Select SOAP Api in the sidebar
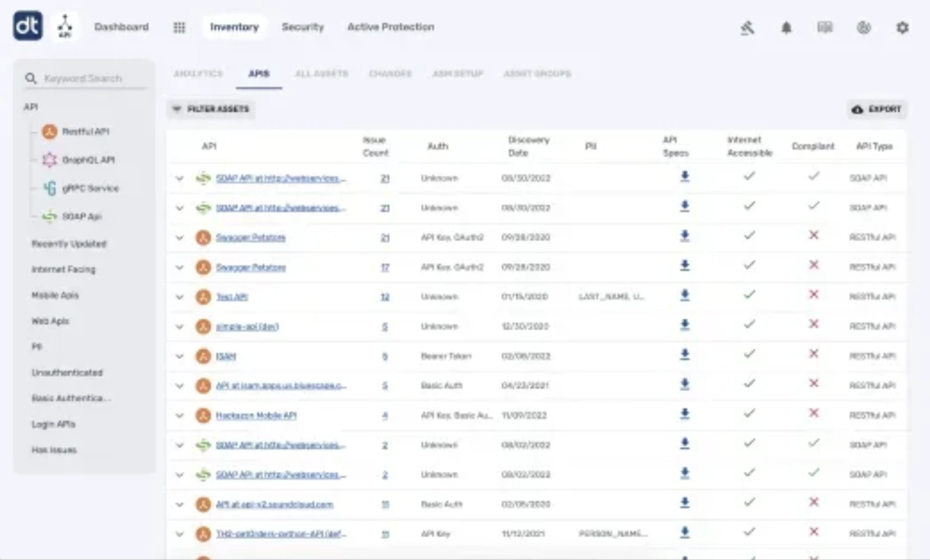The image size is (930, 560). click(x=82, y=217)
